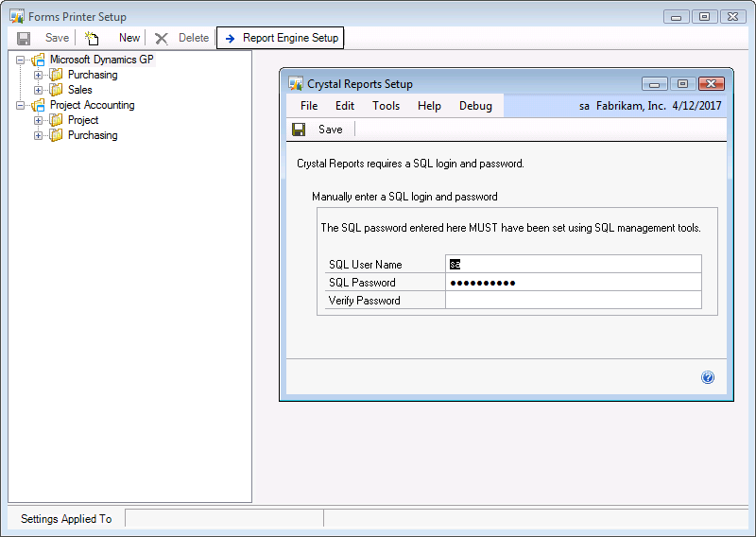
Task: Collapse the Microsoft Dynamics GP node
Action: coord(20,61)
